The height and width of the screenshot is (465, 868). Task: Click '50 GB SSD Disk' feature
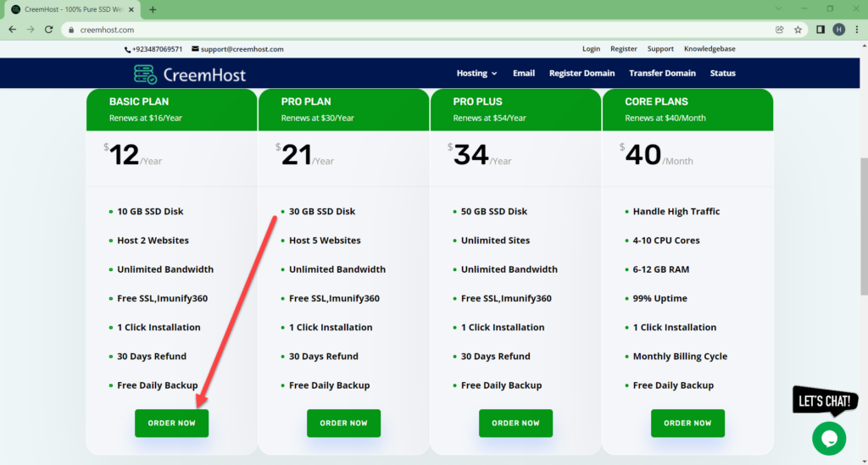point(494,211)
